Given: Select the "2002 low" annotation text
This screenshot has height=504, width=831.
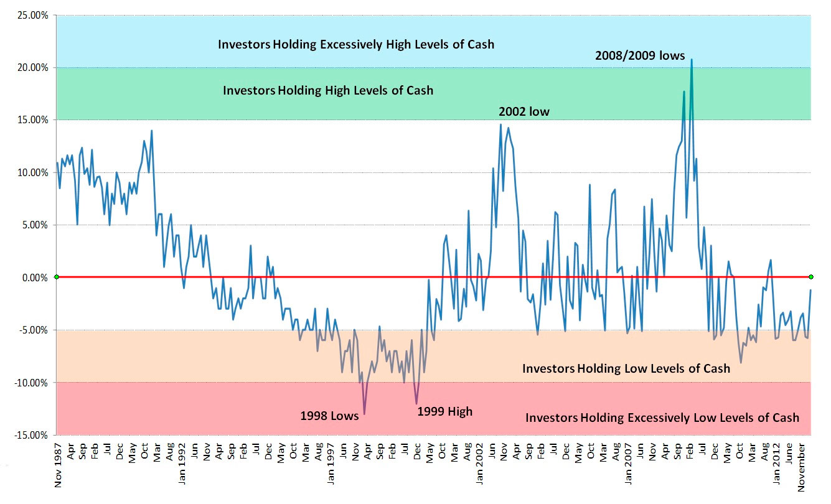Looking at the screenshot, I should 523,112.
